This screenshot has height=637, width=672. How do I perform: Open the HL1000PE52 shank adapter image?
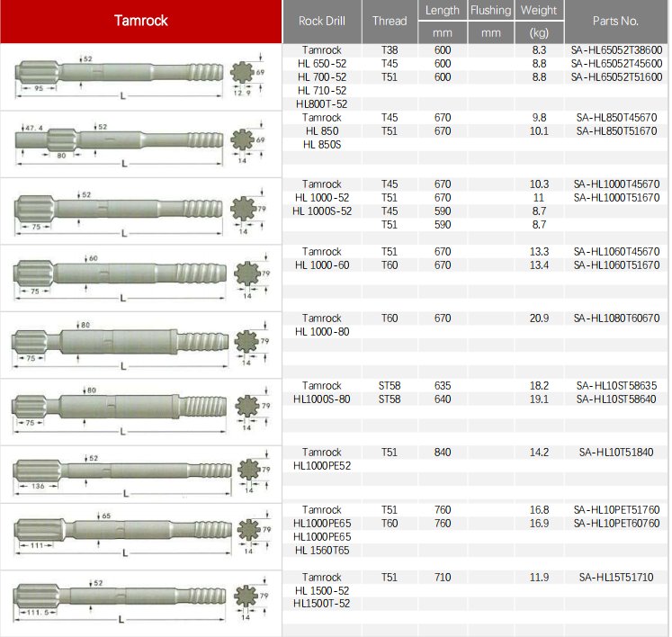click(142, 475)
